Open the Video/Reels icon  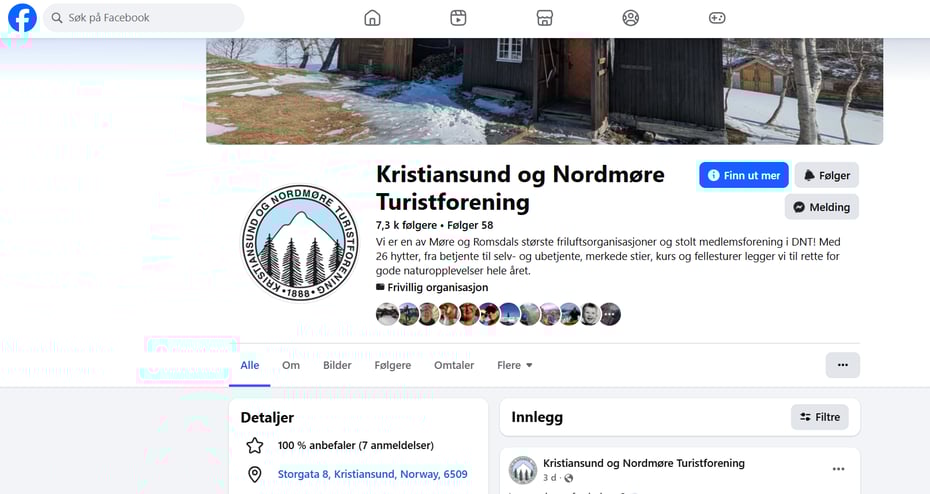click(458, 18)
